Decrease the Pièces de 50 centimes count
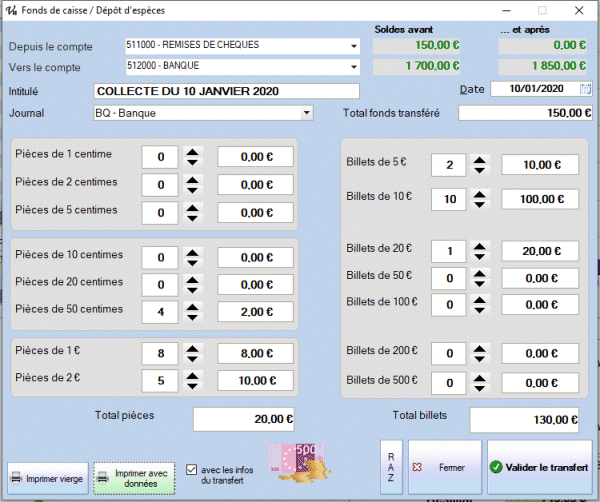Screen dimensions: 600x502 pos(193,318)
